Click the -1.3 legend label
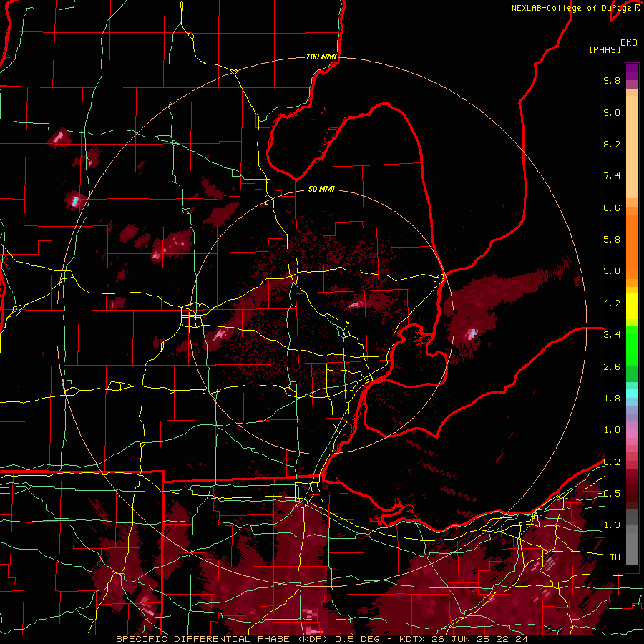 tap(609, 525)
